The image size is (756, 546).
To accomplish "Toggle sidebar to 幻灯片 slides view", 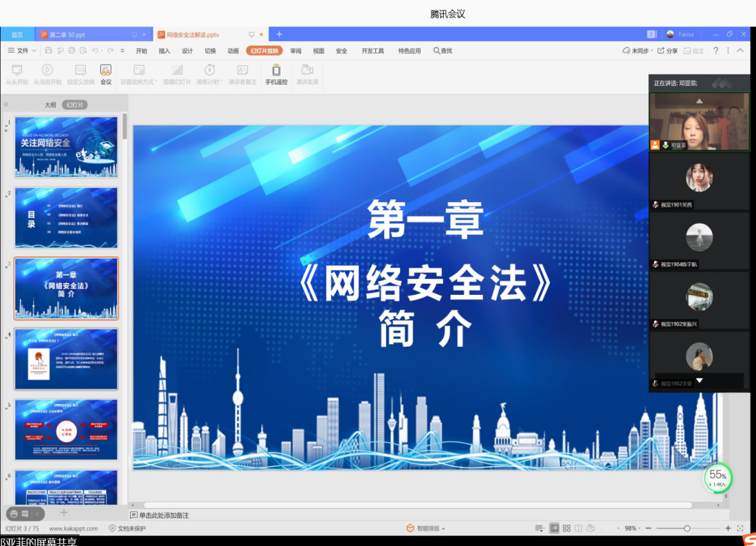I will tap(75, 105).
